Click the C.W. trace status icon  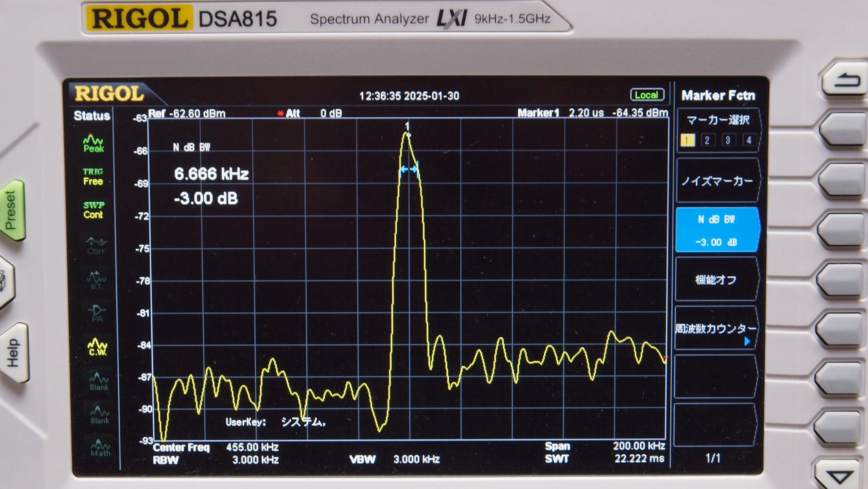[97, 347]
